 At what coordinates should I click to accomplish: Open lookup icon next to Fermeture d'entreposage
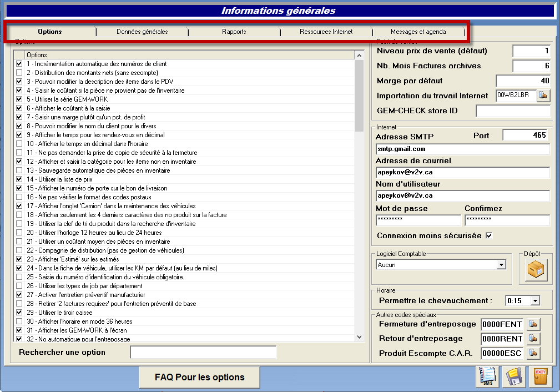click(533, 324)
